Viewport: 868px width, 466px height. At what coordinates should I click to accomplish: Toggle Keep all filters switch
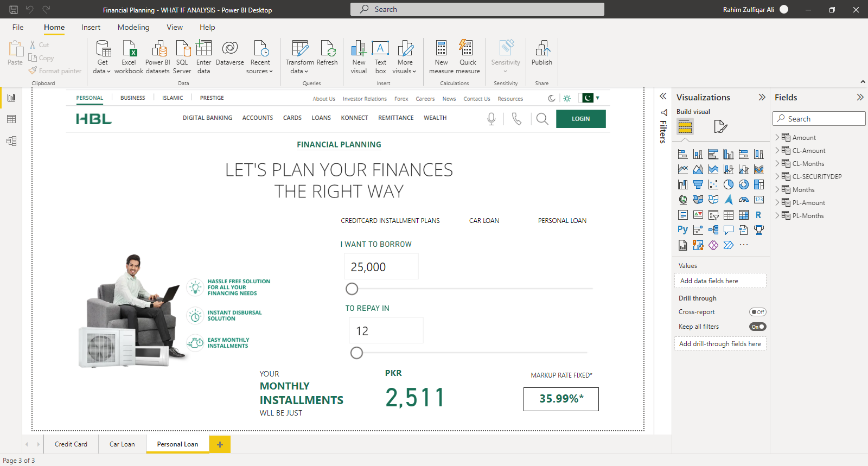point(758,327)
